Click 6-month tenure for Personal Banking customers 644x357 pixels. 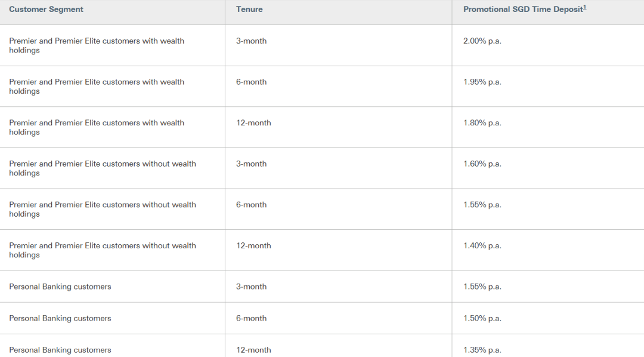252,318
